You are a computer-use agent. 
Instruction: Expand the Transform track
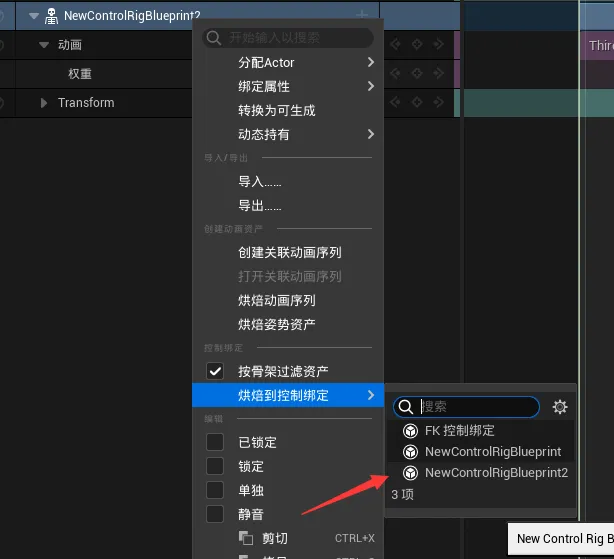pyautogui.click(x=44, y=103)
